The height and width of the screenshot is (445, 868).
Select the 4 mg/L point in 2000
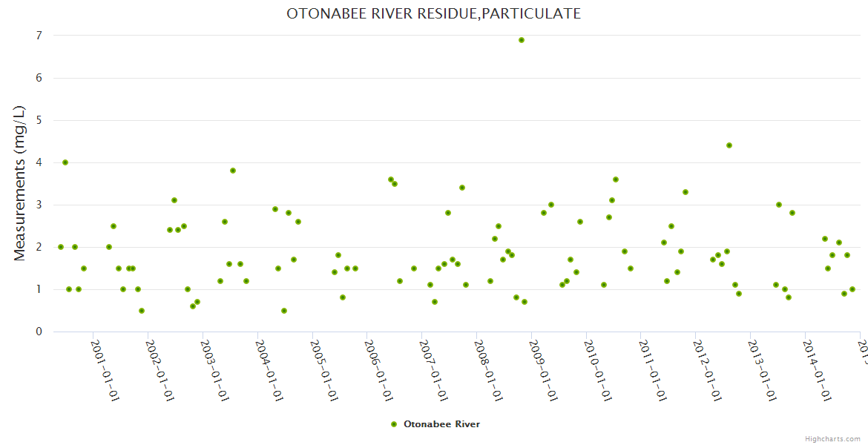(x=65, y=162)
